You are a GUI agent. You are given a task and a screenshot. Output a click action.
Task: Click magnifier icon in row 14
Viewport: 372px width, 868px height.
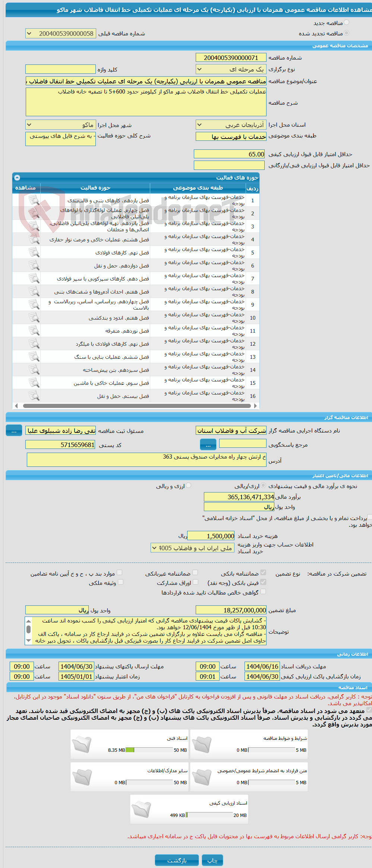[x=34, y=370]
